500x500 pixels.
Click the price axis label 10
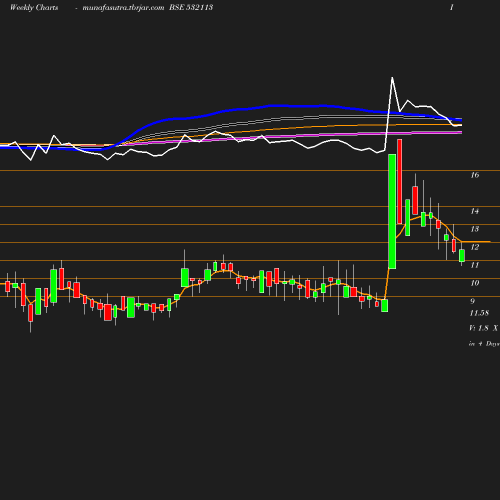(x=475, y=283)
